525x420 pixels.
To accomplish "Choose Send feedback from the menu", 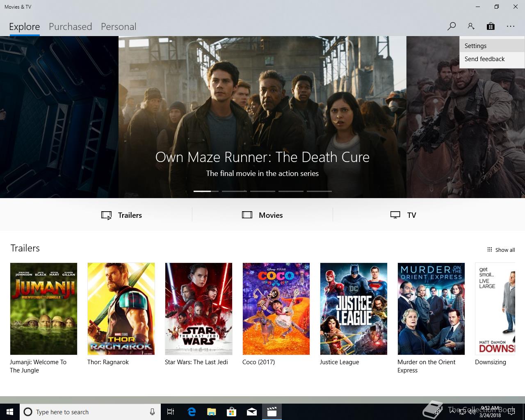I will tap(492, 59).
